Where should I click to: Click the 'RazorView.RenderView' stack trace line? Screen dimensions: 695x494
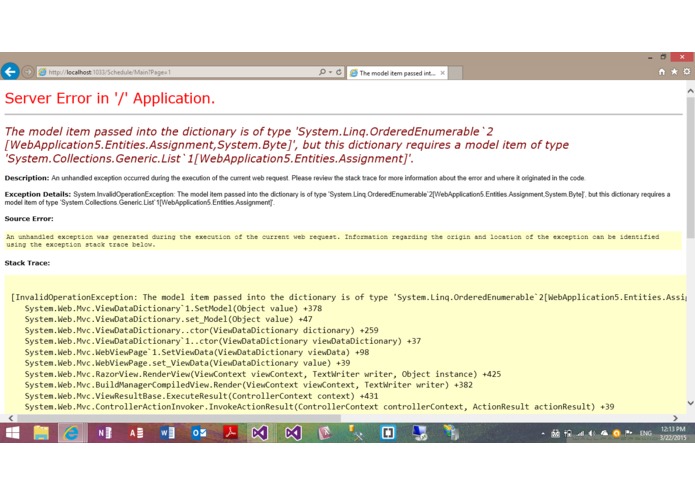click(263, 374)
